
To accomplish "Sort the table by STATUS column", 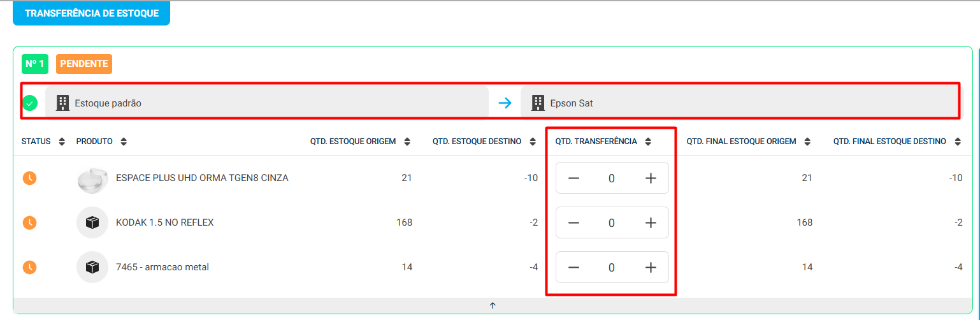I will coord(62,142).
